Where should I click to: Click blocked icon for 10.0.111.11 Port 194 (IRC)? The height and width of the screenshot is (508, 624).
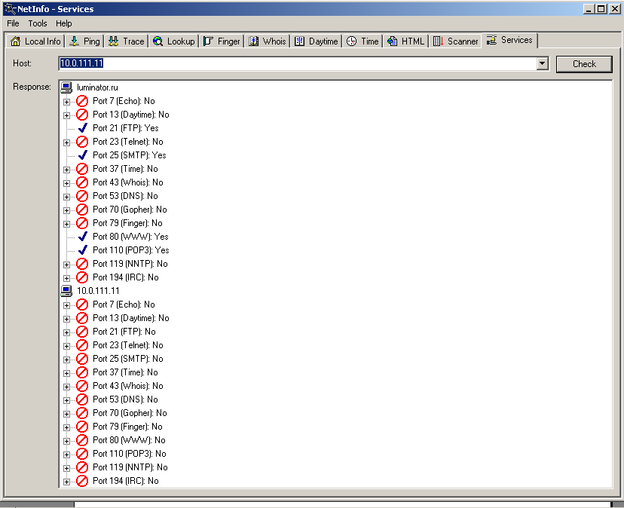82,481
